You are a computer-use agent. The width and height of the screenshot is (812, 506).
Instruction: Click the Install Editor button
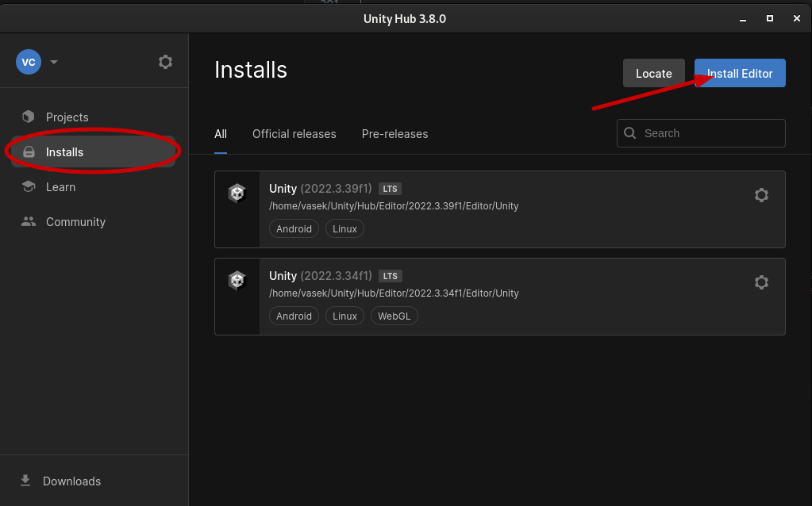pos(740,73)
